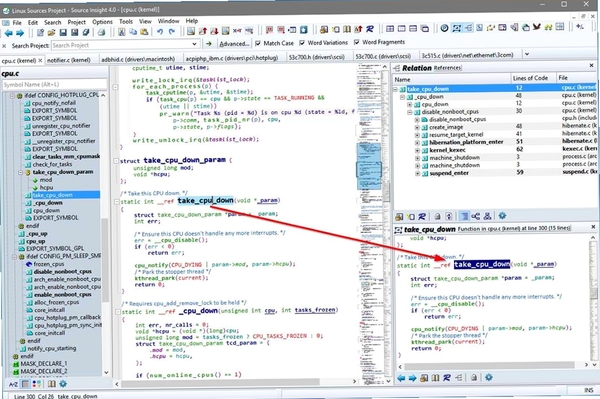Click the Undo arrow icon
600x399 pixels.
coord(160,32)
